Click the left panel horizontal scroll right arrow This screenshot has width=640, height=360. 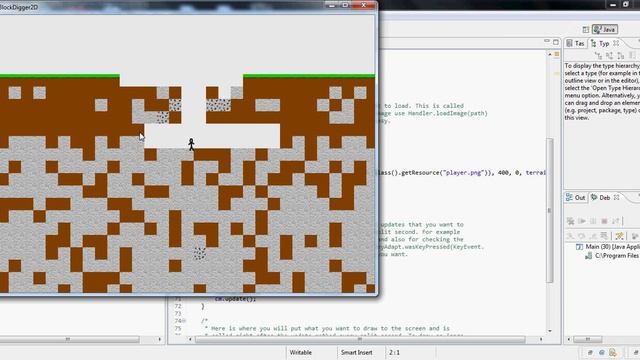pyautogui.click(x=160, y=339)
